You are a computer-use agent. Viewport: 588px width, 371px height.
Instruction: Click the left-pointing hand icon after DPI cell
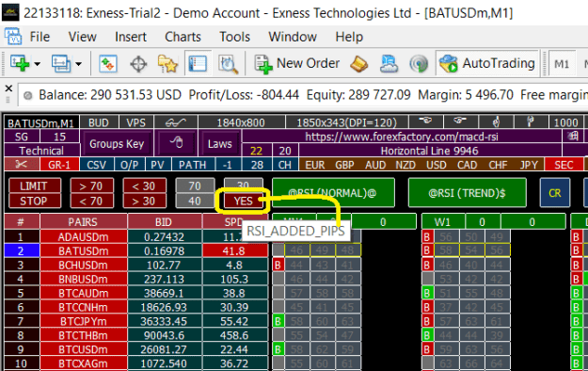[x=425, y=121]
